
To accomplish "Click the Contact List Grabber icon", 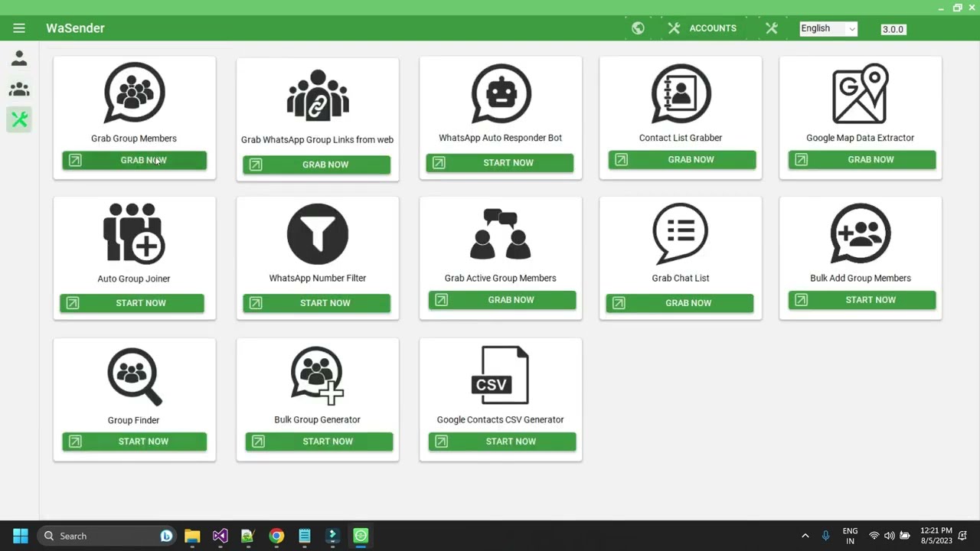I will tap(681, 93).
